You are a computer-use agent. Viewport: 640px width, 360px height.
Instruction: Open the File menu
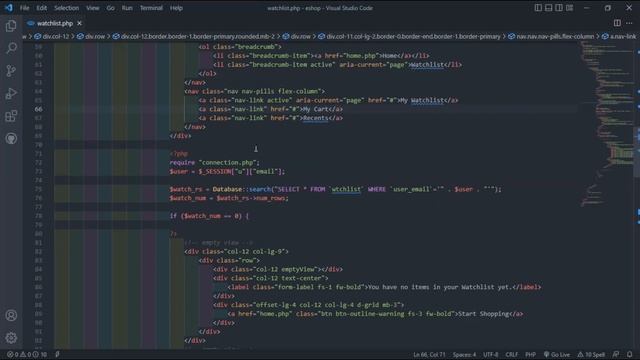[24, 8]
